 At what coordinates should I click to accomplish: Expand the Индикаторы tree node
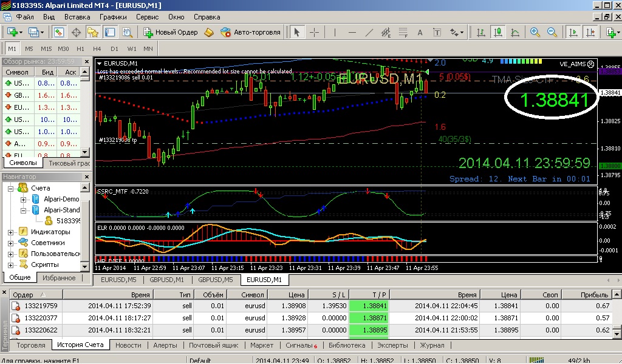pos(11,232)
